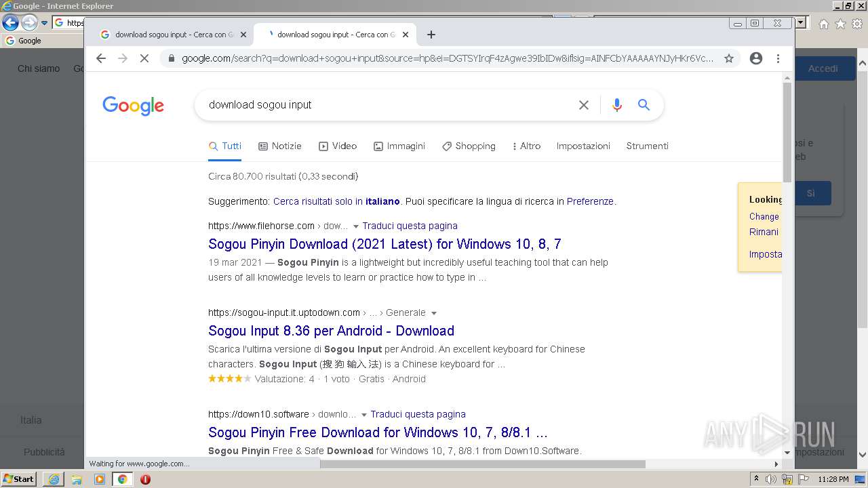Open Internet Explorer from the taskbar
The width and height of the screenshot is (868, 488).
54,479
